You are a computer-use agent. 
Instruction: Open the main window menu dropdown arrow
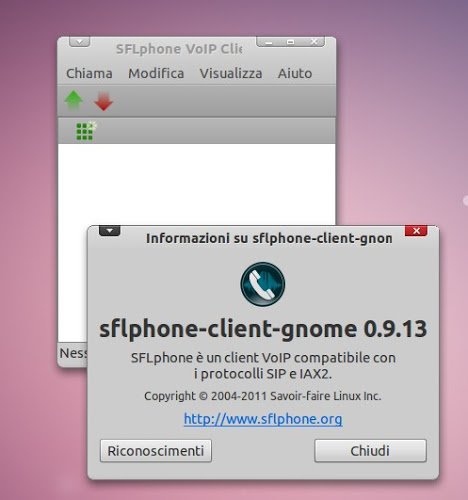click(x=79, y=42)
